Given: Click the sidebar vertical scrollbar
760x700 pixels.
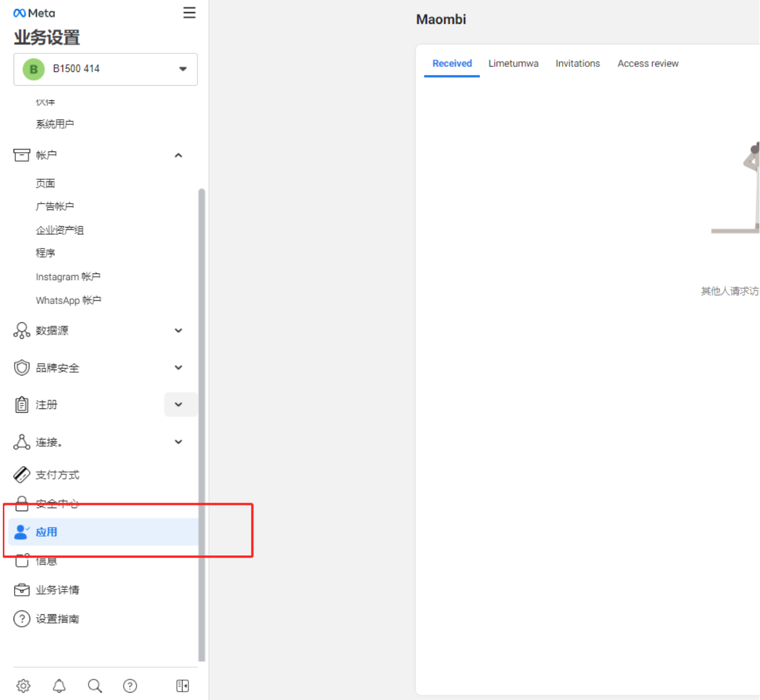Looking at the screenshot, I should coord(201,424).
